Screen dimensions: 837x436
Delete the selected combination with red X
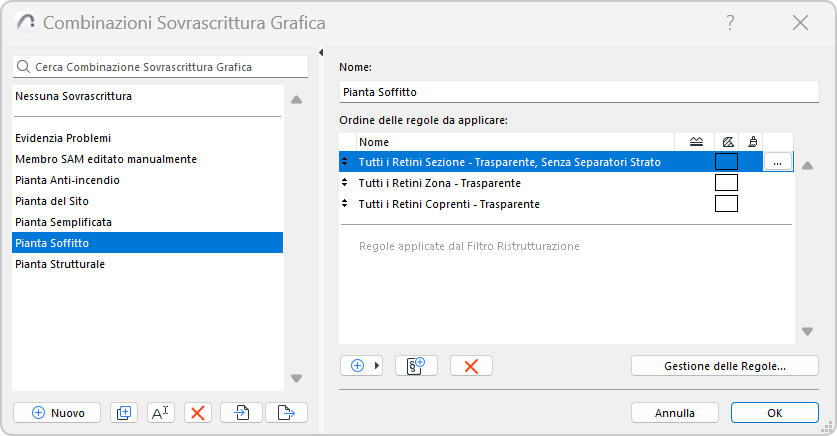[198, 412]
